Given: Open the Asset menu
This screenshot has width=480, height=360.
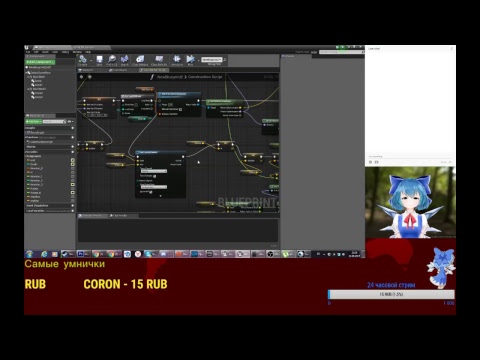Looking at the screenshot, I should point(45,52).
